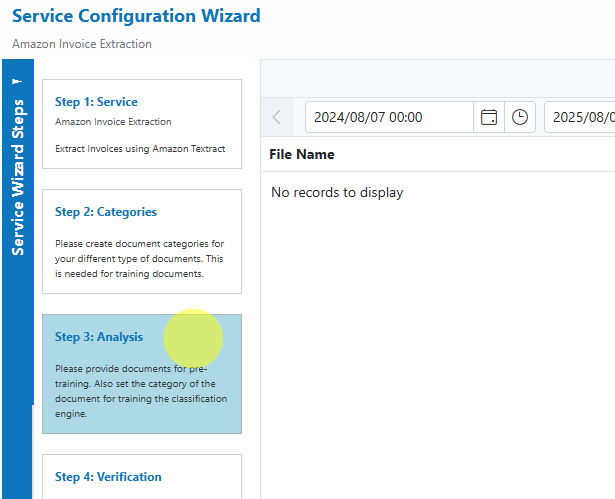The height and width of the screenshot is (499, 615).
Task: Select the Step 1: Service heading
Action: [x=96, y=102]
